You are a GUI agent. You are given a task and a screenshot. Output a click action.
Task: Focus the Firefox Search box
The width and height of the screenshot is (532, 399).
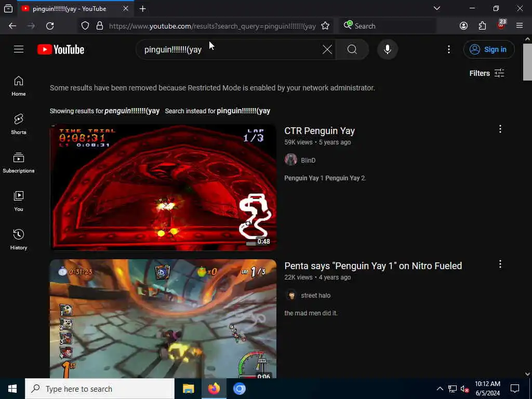point(388,26)
